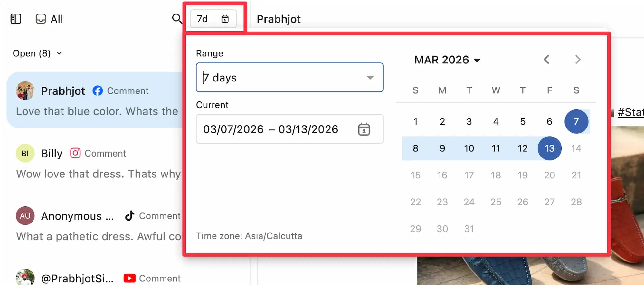Select March 10 in the calendar
This screenshot has width=644, height=285.
(469, 148)
